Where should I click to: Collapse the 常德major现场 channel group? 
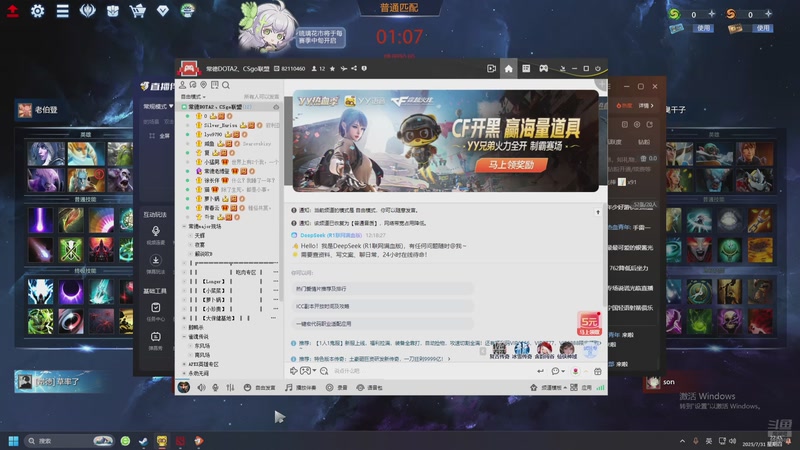point(184,226)
